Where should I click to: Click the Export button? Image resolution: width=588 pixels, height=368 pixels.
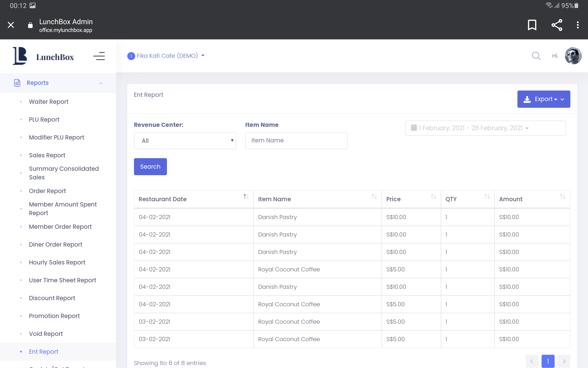point(543,99)
